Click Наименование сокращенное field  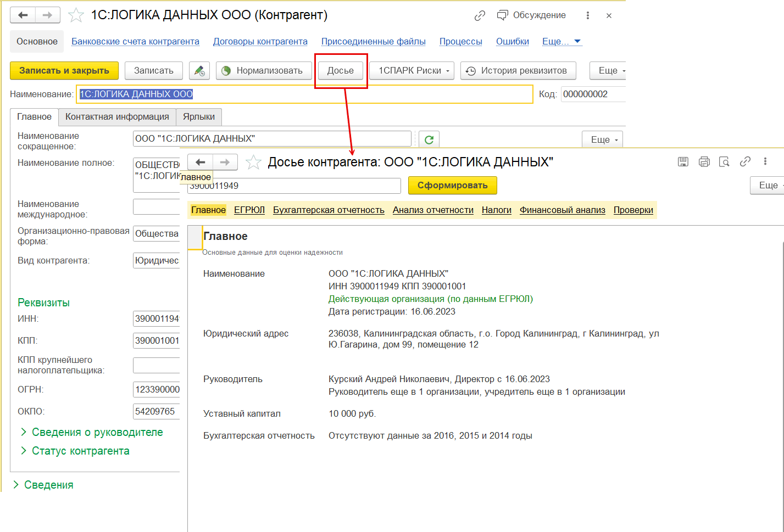click(x=272, y=138)
